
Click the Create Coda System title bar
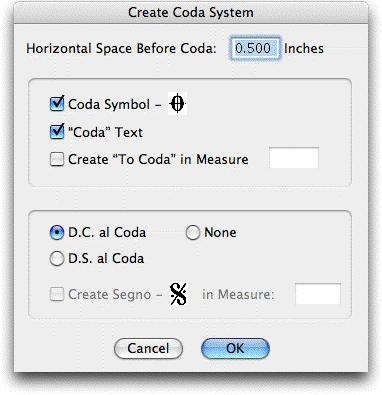[x=191, y=13]
